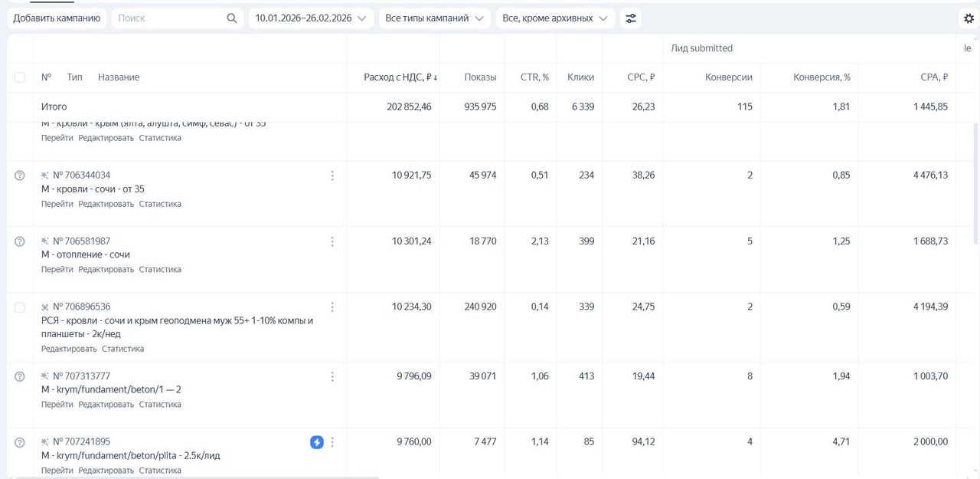Expand the "Все, кроме архивных" filter
The height and width of the screenshot is (479, 980).
click(x=555, y=18)
